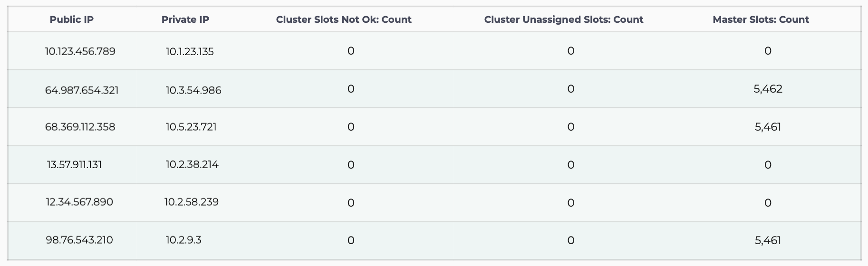Screen dimensions: 868x266
Task: Click private IP 10.5.23.721
Action: click(x=191, y=127)
